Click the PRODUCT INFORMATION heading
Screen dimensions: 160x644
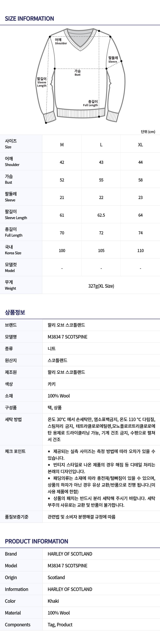click(x=36, y=541)
